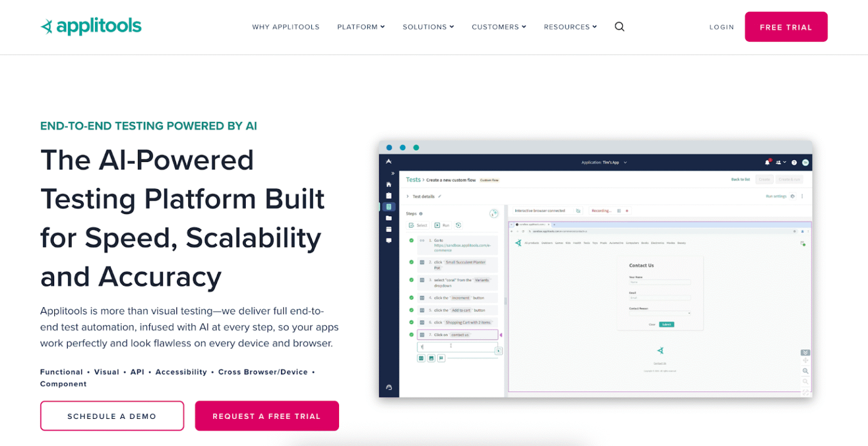Open the help question-mark icon in the header
This screenshot has height=446, width=868.
[793, 163]
